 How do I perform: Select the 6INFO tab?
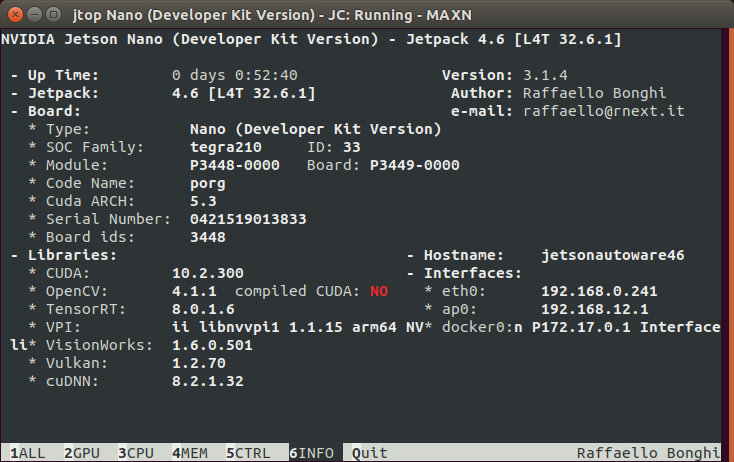pos(311,453)
